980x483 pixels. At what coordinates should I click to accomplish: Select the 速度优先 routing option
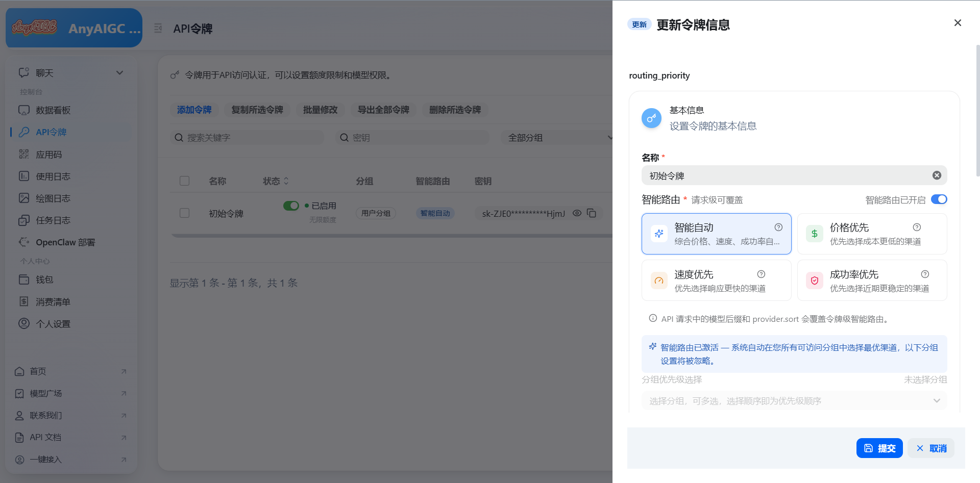[x=716, y=280]
